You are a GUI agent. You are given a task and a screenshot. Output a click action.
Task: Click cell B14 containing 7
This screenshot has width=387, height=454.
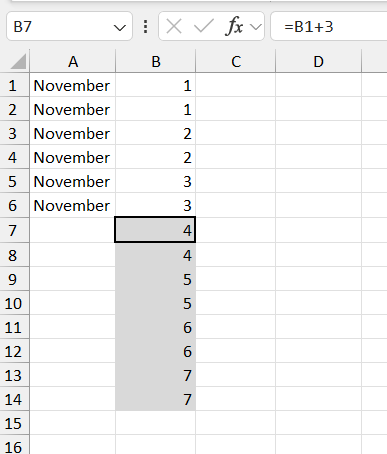pyautogui.click(x=156, y=399)
